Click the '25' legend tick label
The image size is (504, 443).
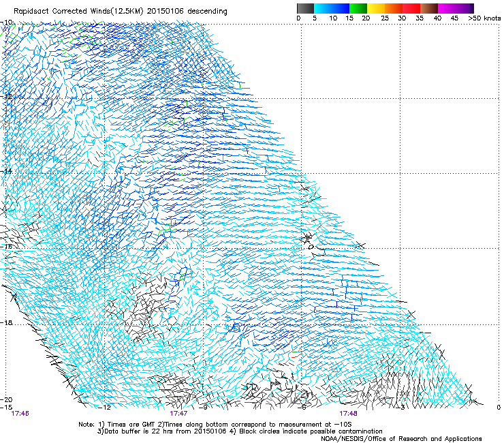385,18
